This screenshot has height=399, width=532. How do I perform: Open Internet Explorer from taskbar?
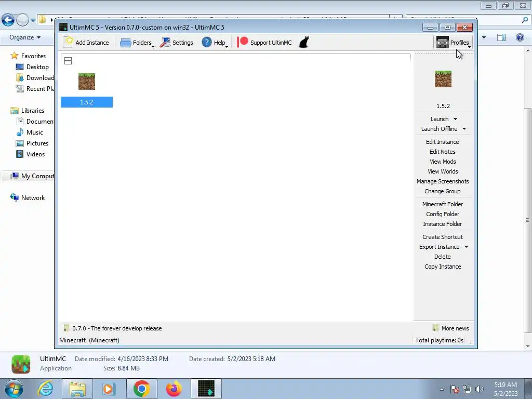tap(45, 389)
